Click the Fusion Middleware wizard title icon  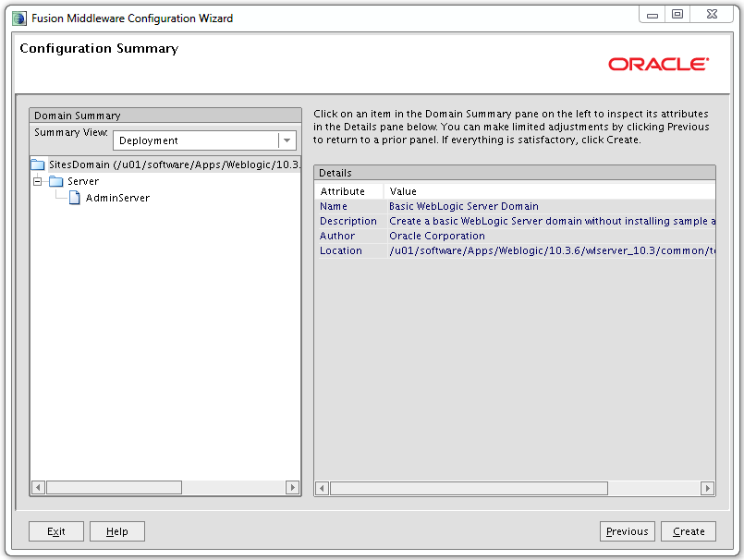click(19, 18)
